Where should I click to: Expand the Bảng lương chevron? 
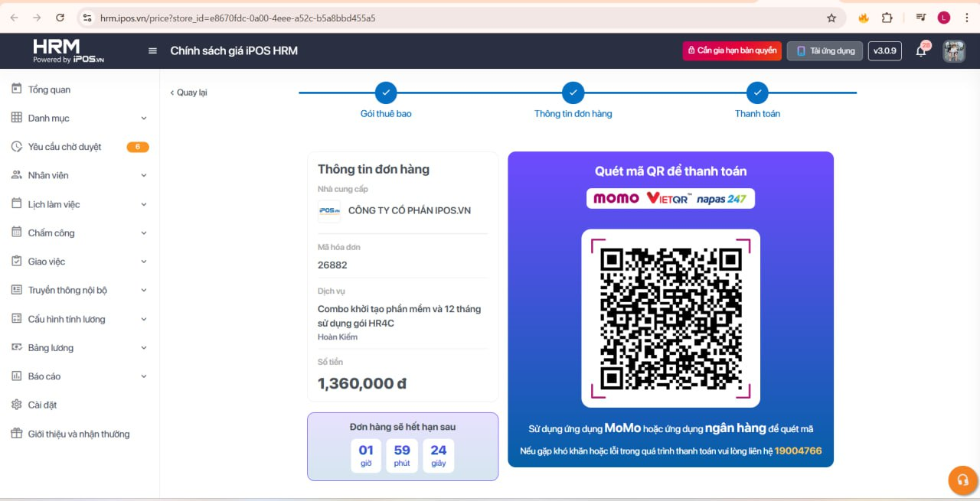[x=144, y=348]
